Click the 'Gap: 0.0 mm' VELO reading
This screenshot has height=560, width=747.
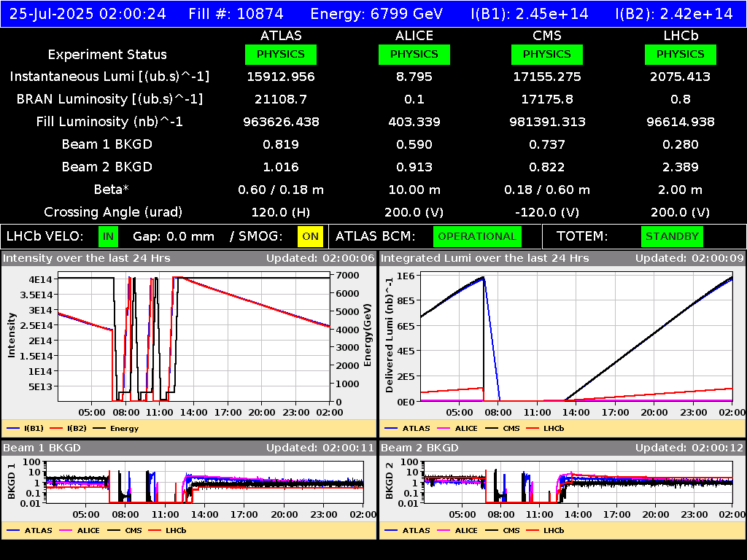pyautogui.click(x=174, y=237)
